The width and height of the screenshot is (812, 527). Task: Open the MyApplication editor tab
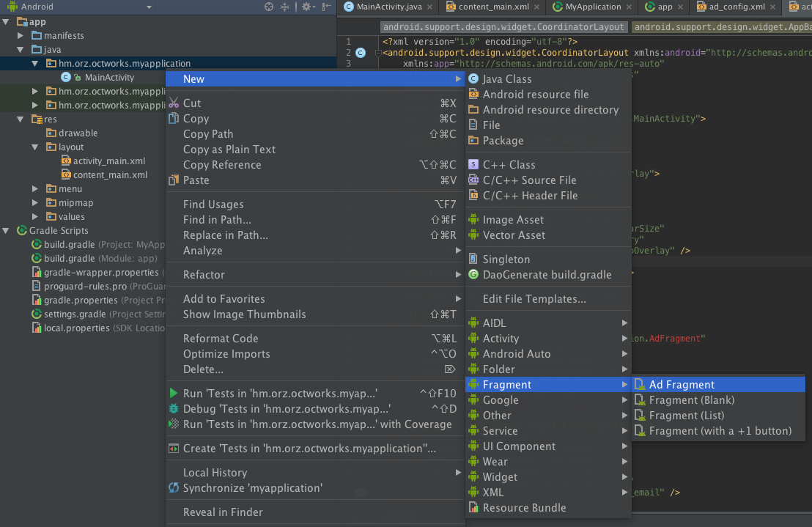coord(593,7)
